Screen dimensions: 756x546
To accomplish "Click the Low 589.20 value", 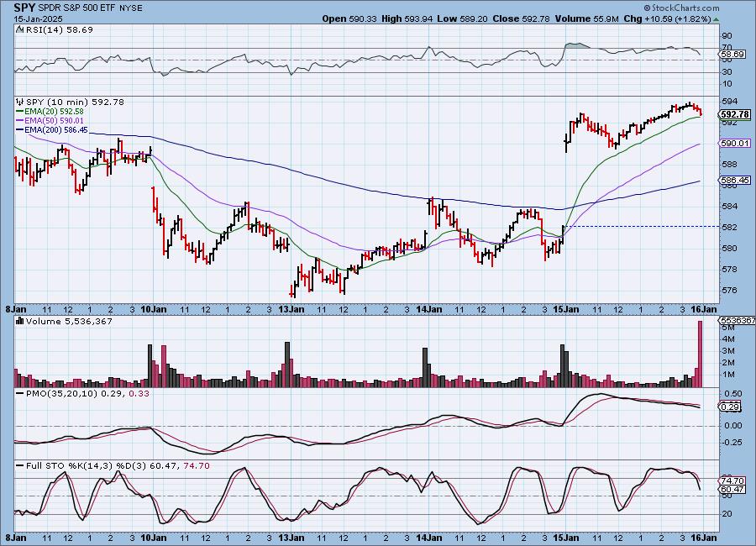I will click(x=462, y=18).
